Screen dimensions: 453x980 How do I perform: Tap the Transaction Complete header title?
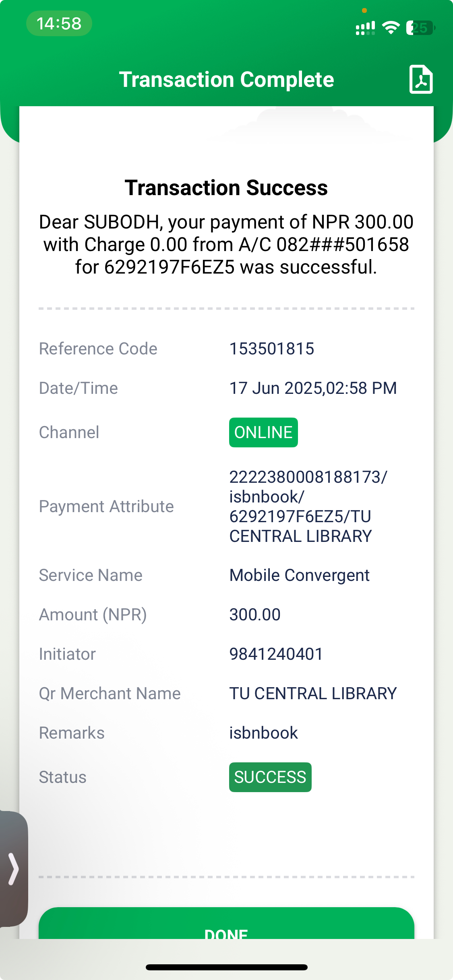[x=226, y=79]
